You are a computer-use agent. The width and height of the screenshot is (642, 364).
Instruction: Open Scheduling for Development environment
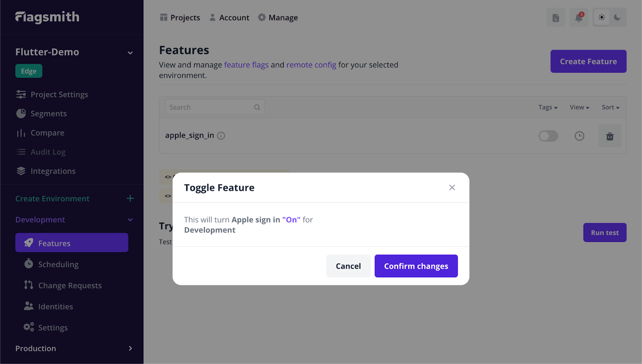(58, 264)
